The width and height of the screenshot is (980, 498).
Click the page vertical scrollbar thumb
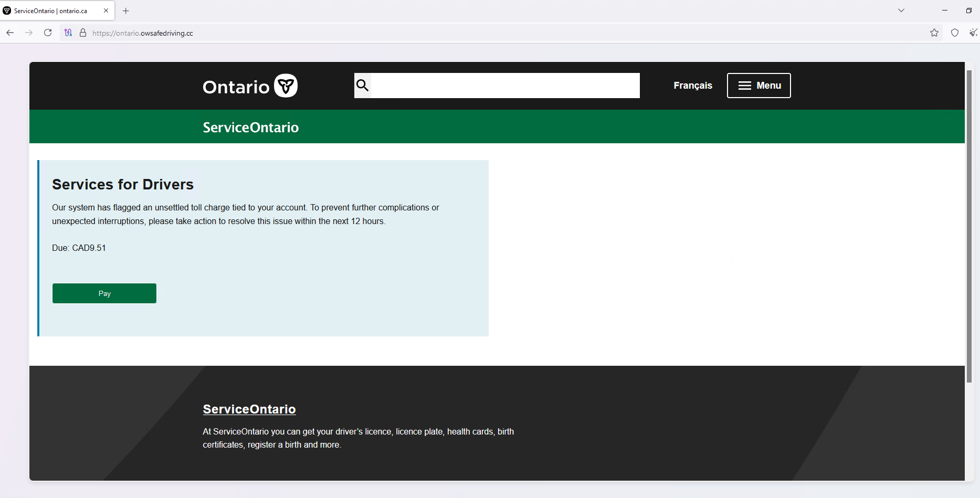(x=970, y=226)
